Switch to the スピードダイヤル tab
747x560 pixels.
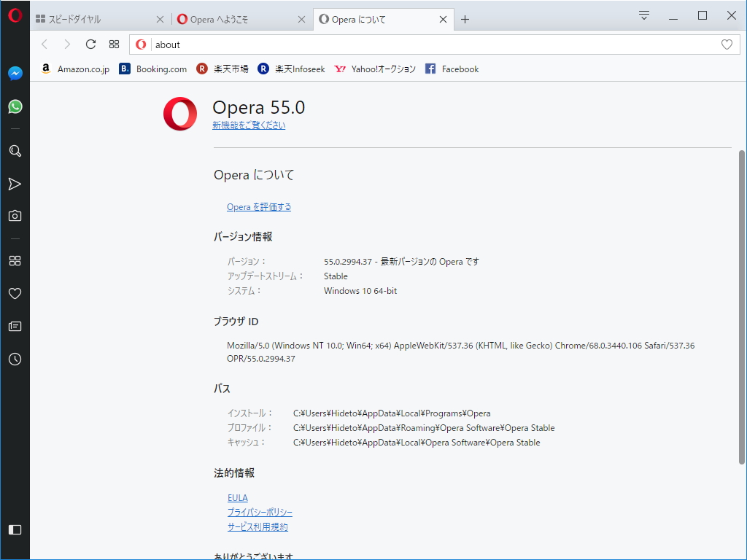click(x=95, y=19)
